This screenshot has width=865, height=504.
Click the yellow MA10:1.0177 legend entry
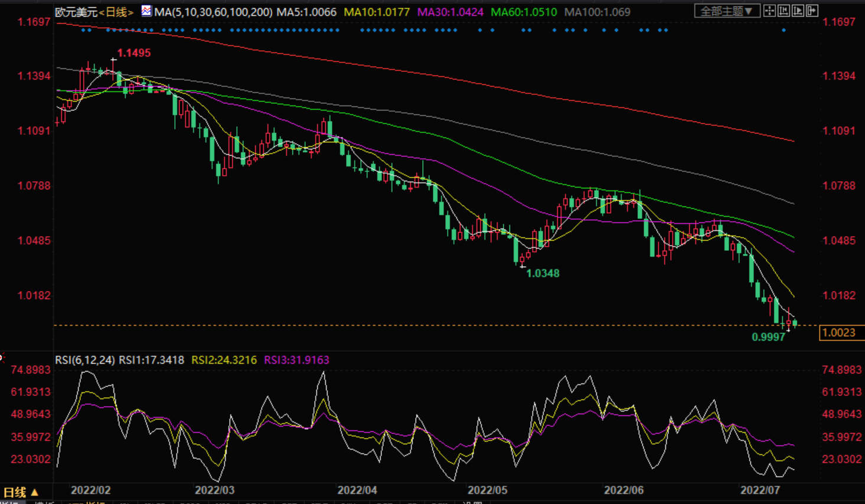click(x=376, y=12)
